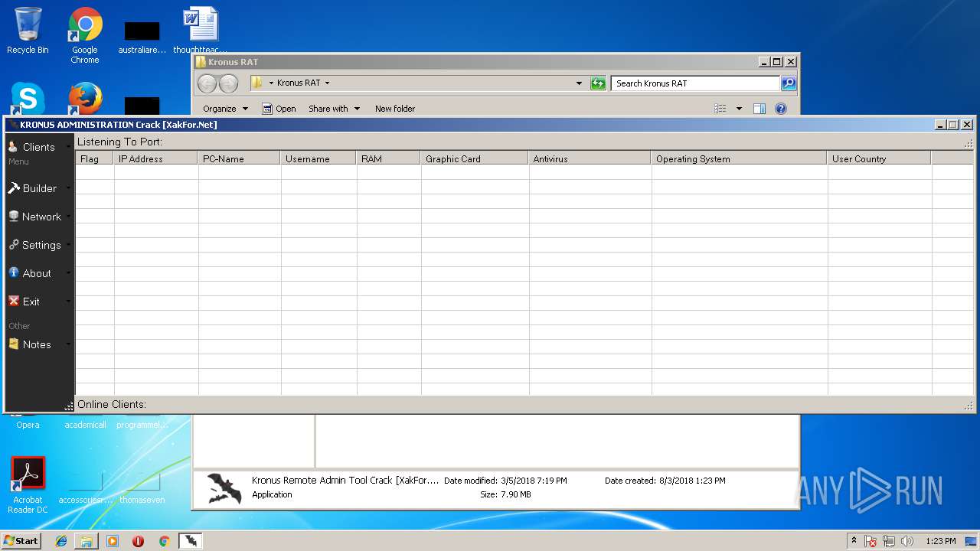Viewport: 980px width, 551px height.
Task: Sort by RAM column header
Action: (389, 158)
